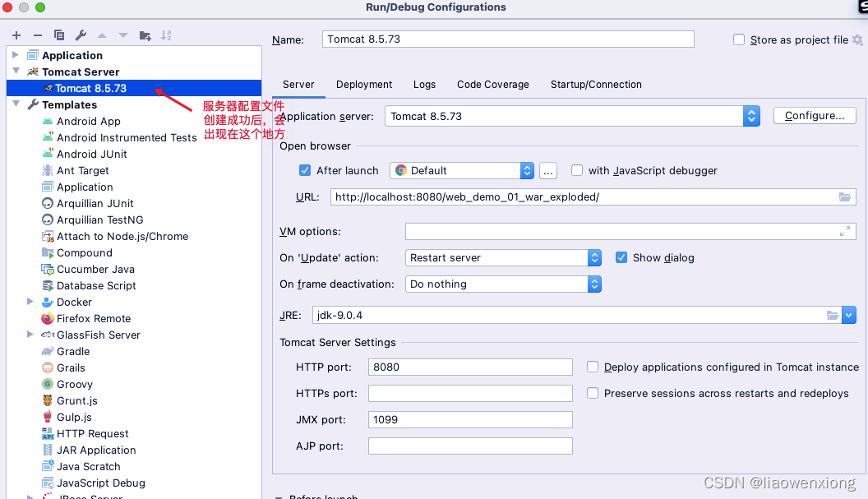Toggle the Show dialog checkbox

point(621,257)
